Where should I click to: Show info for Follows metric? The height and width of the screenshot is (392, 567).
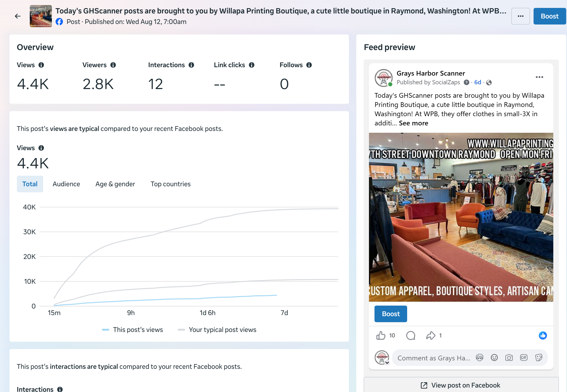pos(309,65)
